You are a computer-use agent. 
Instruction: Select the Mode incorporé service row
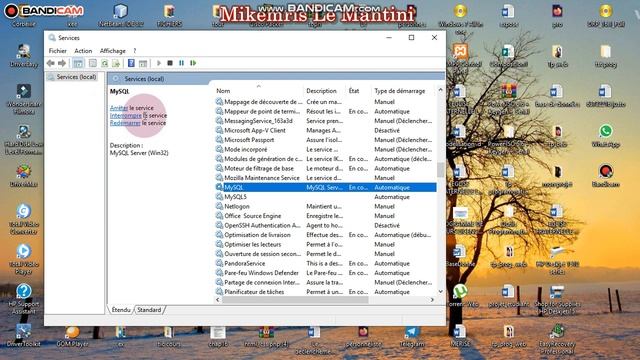(325, 149)
